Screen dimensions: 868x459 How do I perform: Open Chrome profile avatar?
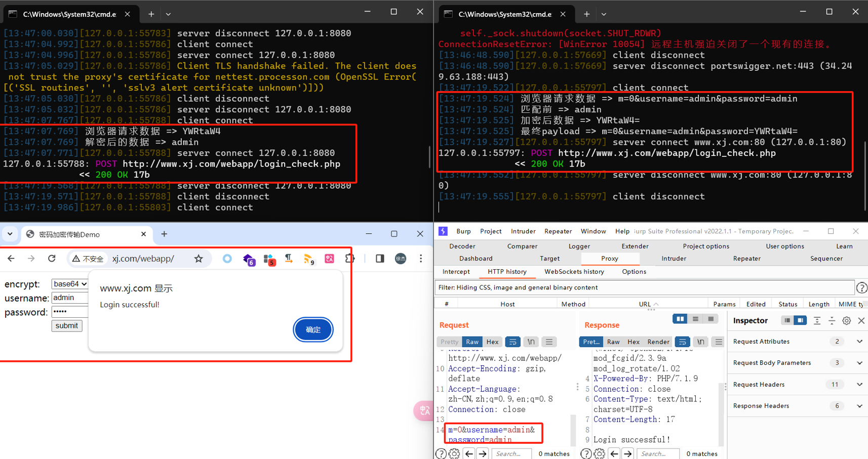click(x=401, y=259)
